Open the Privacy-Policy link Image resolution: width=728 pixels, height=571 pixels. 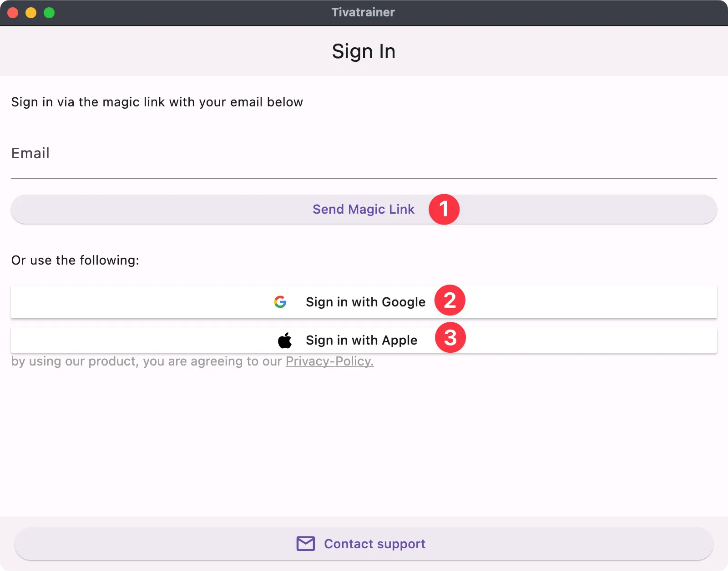(329, 361)
